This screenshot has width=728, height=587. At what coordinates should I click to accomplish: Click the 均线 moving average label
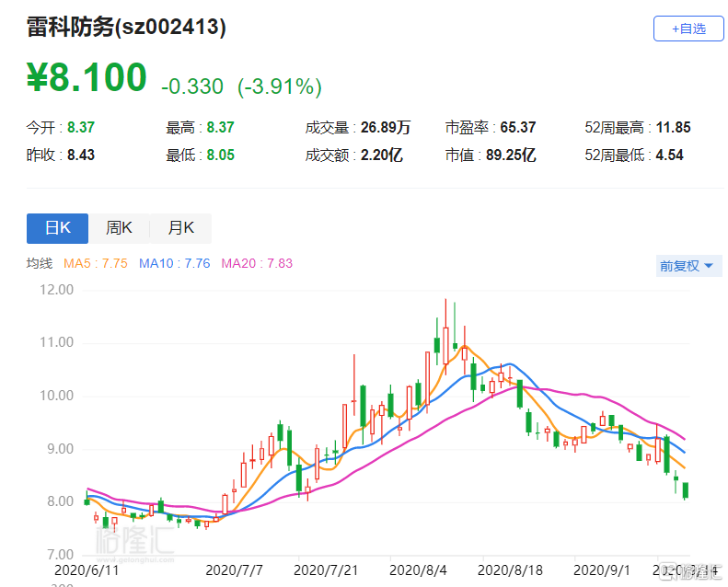[40, 263]
